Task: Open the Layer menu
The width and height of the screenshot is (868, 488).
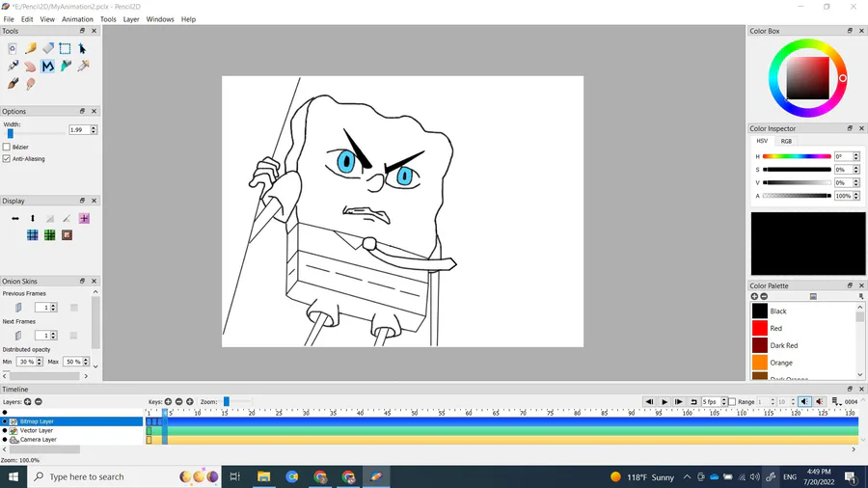Action: point(131,19)
